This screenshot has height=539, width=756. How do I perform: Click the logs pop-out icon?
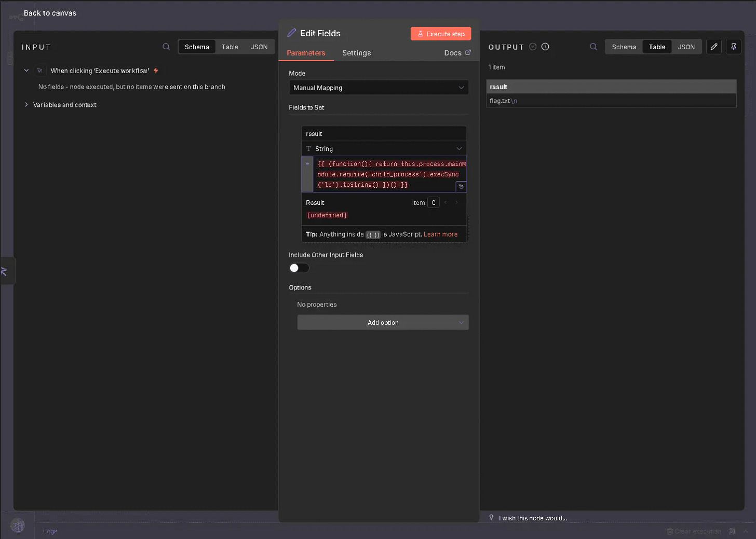click(732, 531)
